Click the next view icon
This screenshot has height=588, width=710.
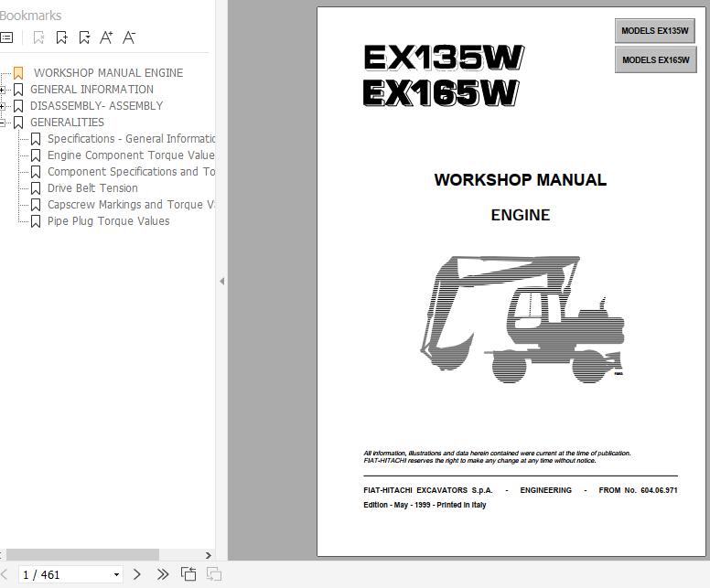tap(214, 574)
